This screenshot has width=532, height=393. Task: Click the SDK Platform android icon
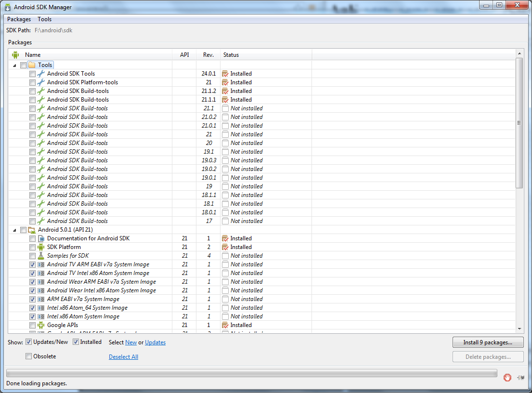[41, 247]
